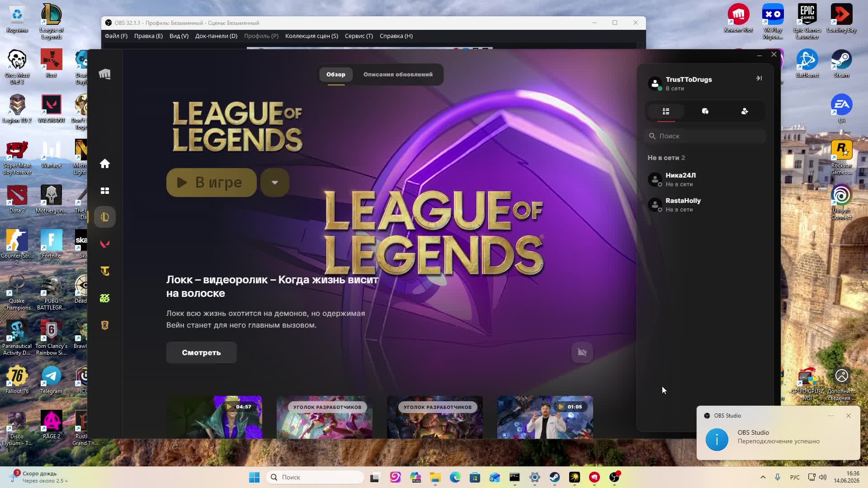Switch the РУС keyboard language indicator
Image resolution: width=868 pixels, height=488 pixels.
795,477
